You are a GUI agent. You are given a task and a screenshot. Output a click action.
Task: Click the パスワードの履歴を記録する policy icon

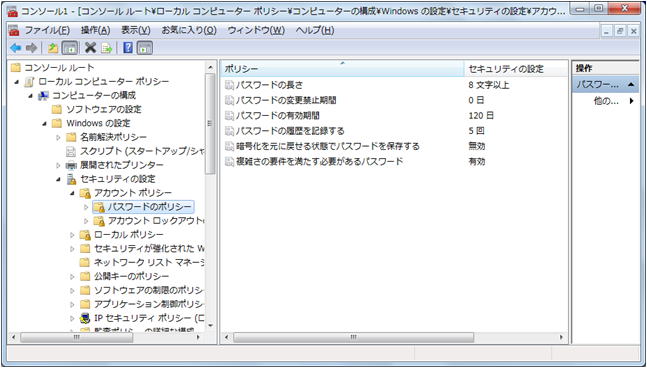[229, 131]
